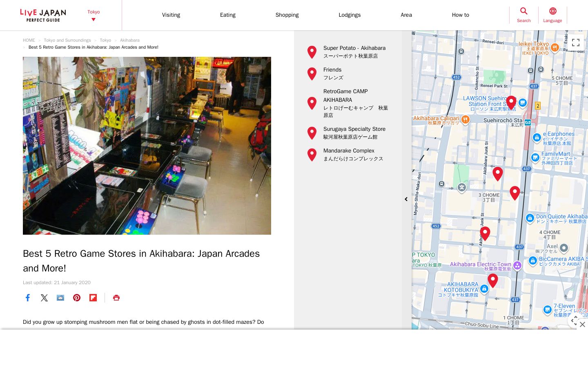Share the article on Flipboard
588x368 pixels.
click(93, 298)
